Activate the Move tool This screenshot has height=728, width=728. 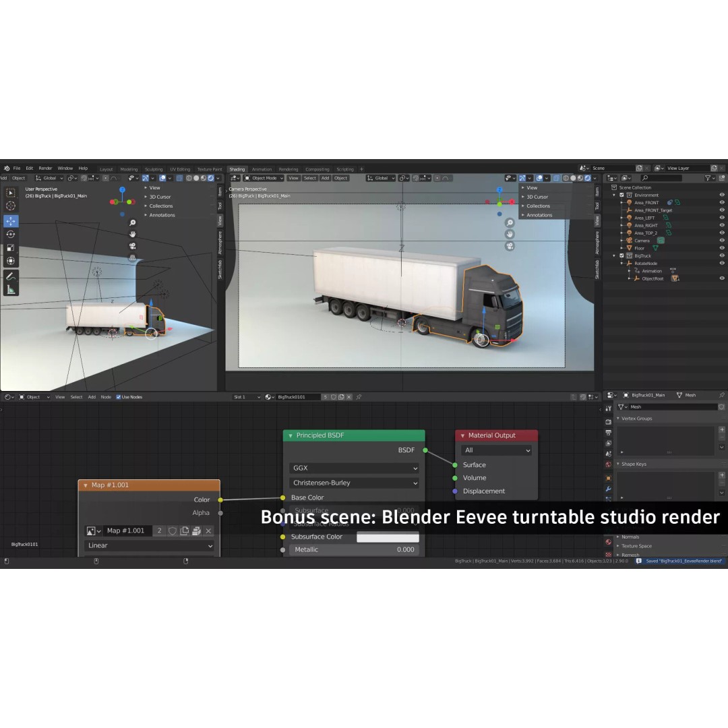tap(11, 221)
